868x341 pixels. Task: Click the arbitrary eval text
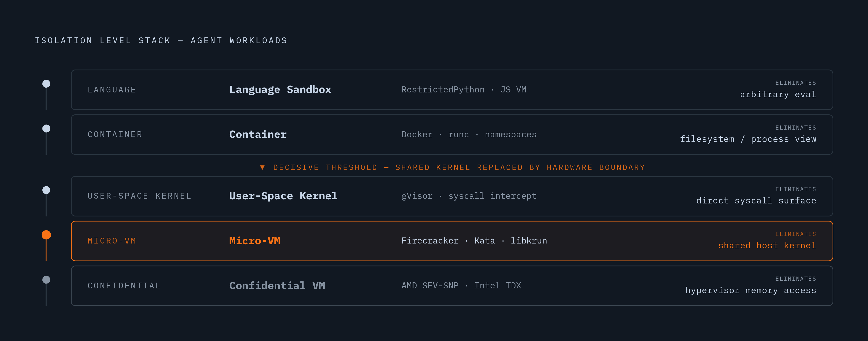[x=778, y=94]
